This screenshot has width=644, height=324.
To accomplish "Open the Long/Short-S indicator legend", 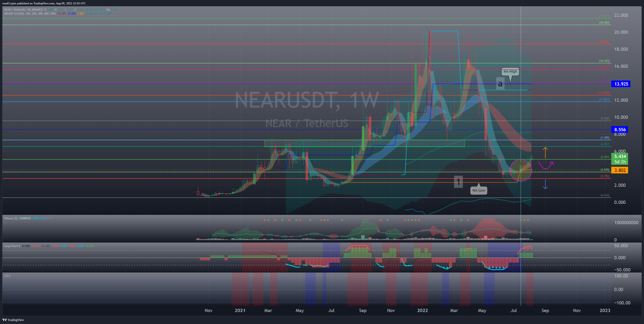I will tap(12, 246).
